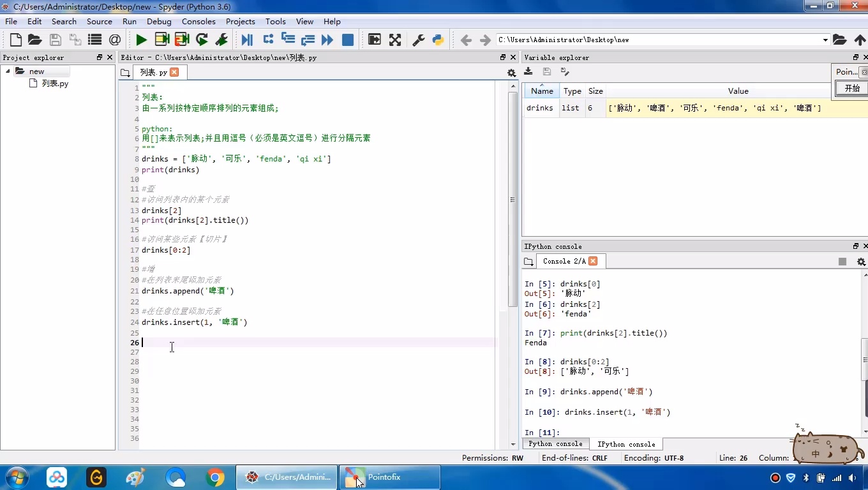Undock the Variable explorer pane
The width and height of the screenshot is (868, 490).
[855, 57]
